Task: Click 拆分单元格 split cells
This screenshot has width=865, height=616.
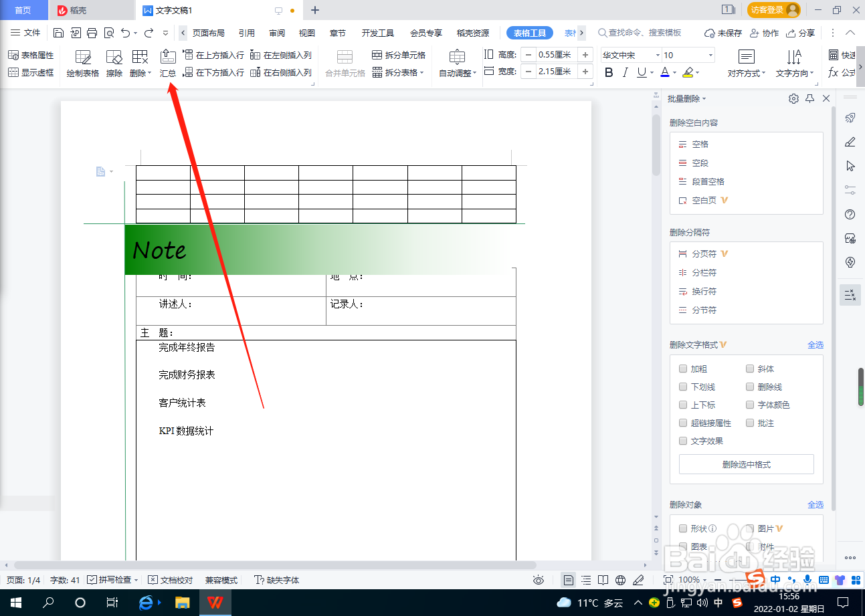Action: (x=399, y=55)
